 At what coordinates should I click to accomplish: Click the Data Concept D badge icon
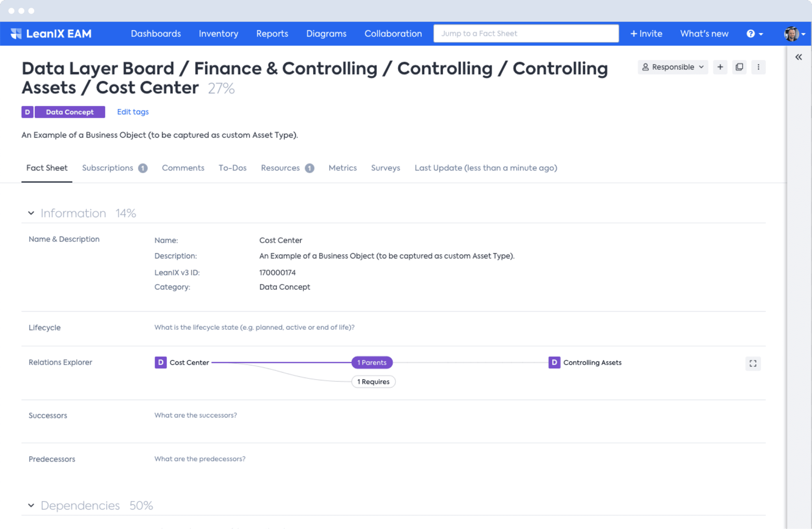[27, 112]
